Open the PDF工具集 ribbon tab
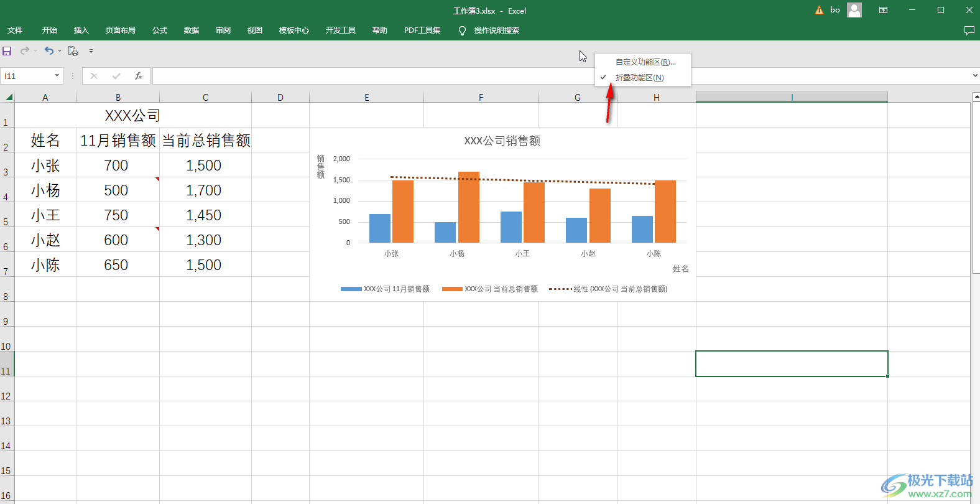 (422, 30)
